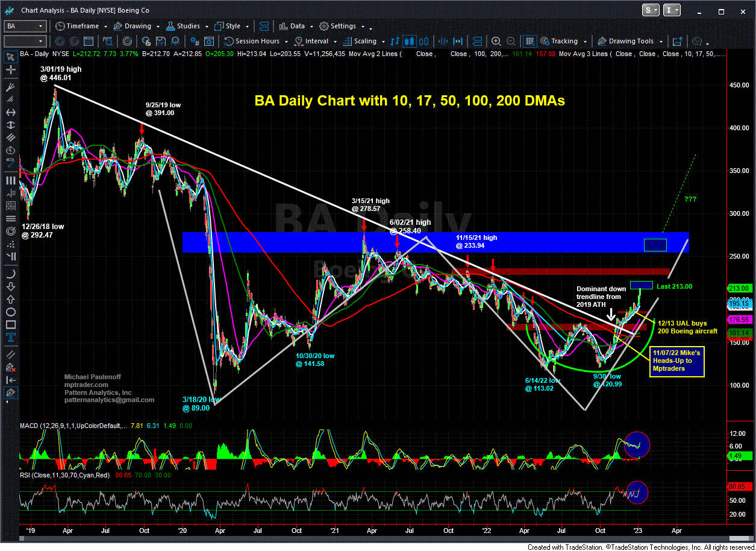
Task: Click the symbol lookup search icon
Action: tap(107, 41)
